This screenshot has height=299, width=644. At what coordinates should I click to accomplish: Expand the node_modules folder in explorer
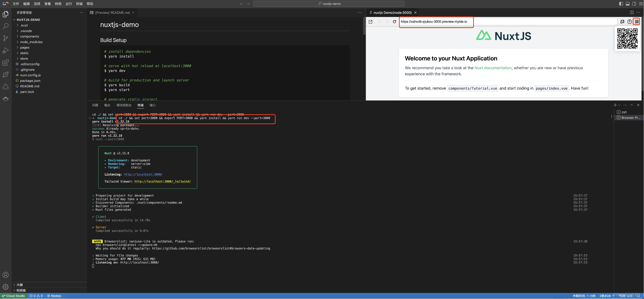coord(31,41)
